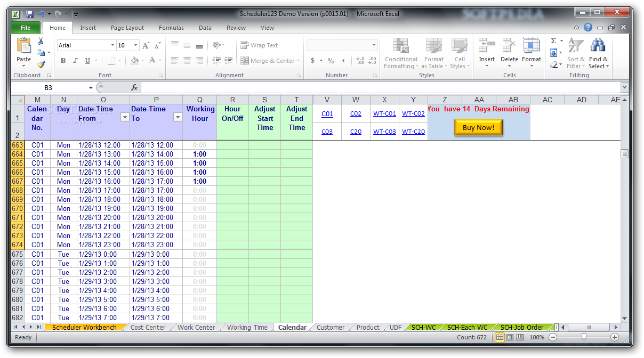Click Wrap Text button
The height and width of the screenshot is (358, 644).
tap(259, 45)
